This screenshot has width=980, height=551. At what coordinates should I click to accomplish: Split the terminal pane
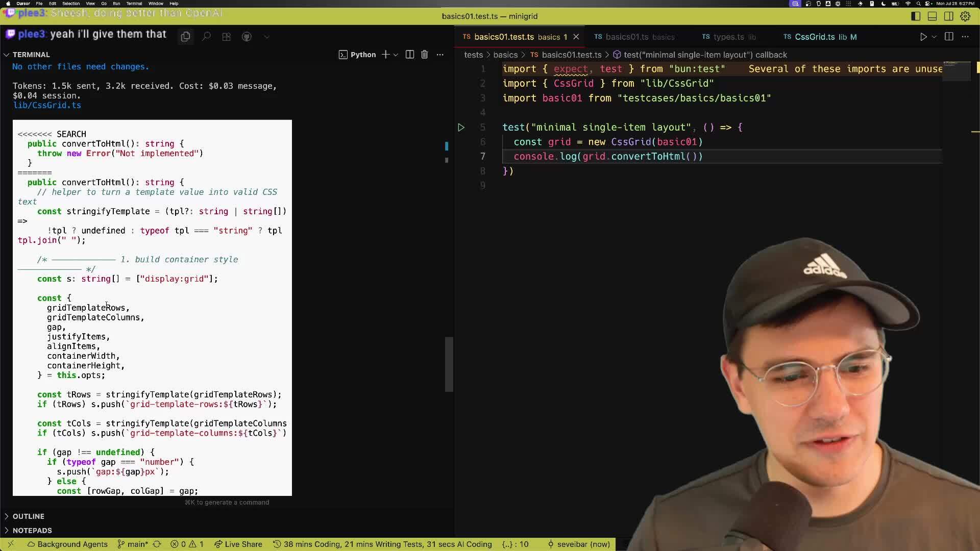409,55
